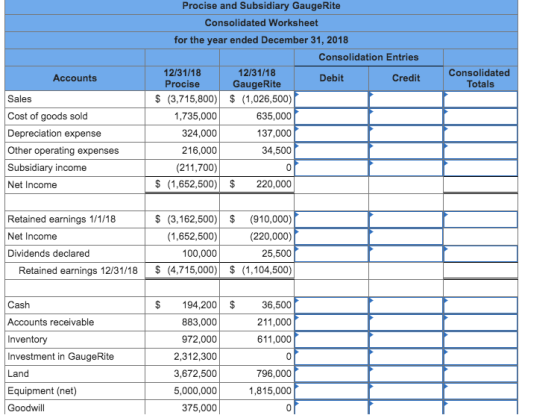Click the Cash row Debit cell
This screenshot has height=418, width=560.
[331, 305]
